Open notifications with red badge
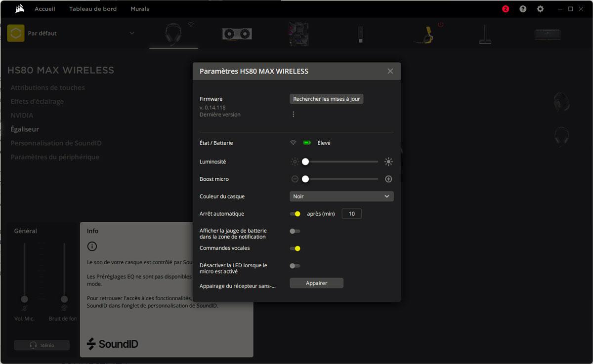The image size is (593, 364). tap(506, 9)
